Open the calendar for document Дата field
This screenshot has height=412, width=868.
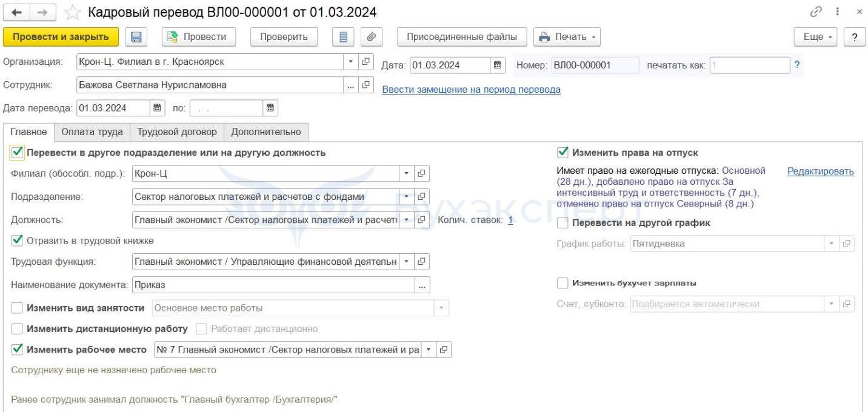point(498,65)
